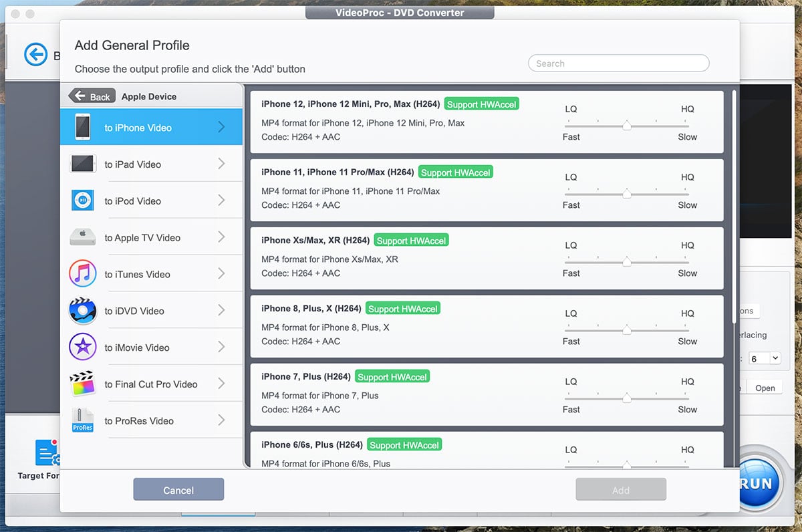Click Support HWAccel badge on iPhone 11 row
802x532 pixels.
[x=456, y=172]
